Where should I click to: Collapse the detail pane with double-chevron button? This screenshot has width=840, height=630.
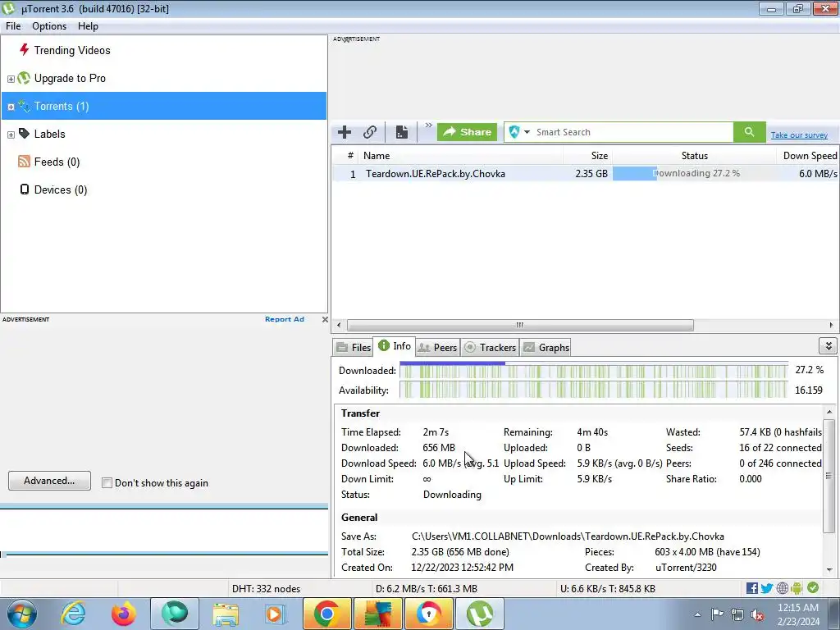pos(829,346)
